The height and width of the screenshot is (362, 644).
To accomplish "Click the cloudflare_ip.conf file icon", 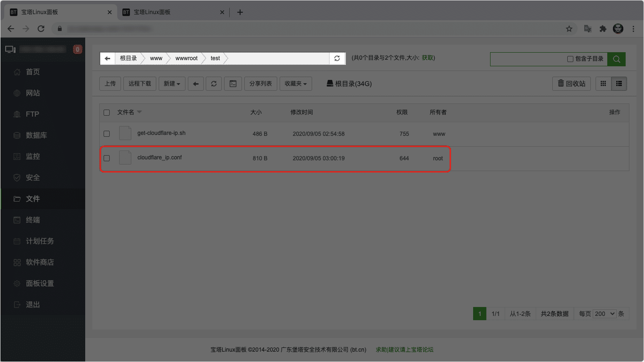I will (x=125, y=157).
